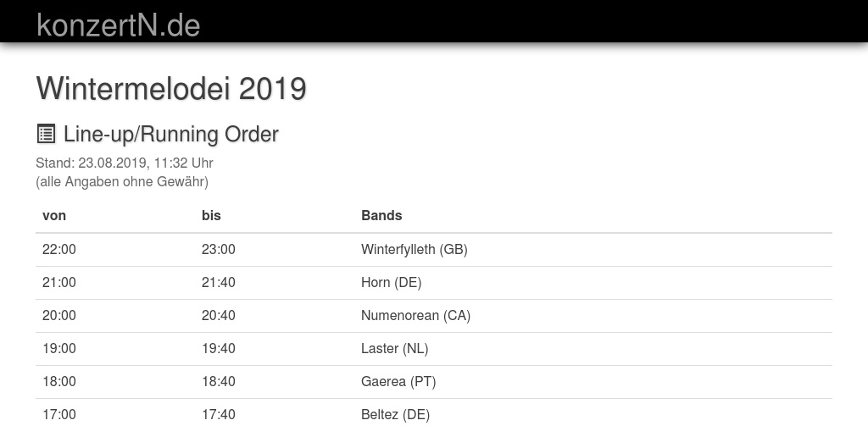
Task: Click the Line-up/Running Order heading text
Action: click(170, 134)
